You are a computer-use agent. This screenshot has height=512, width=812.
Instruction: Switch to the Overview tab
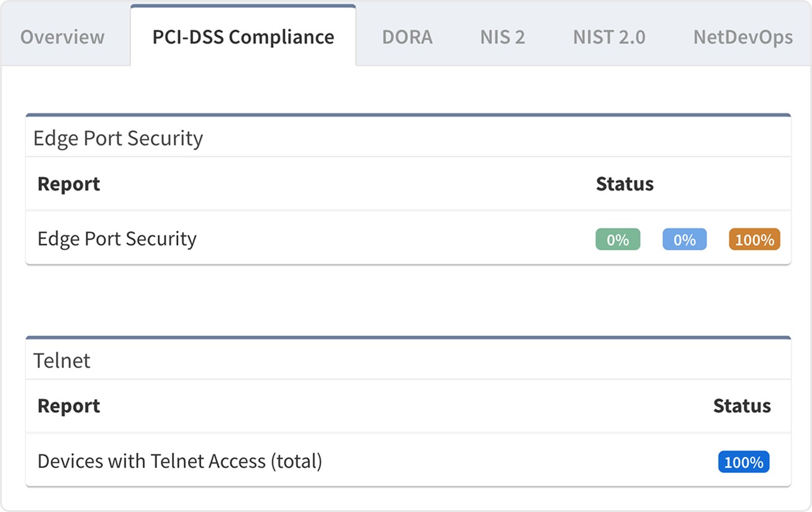click(62, 37)
